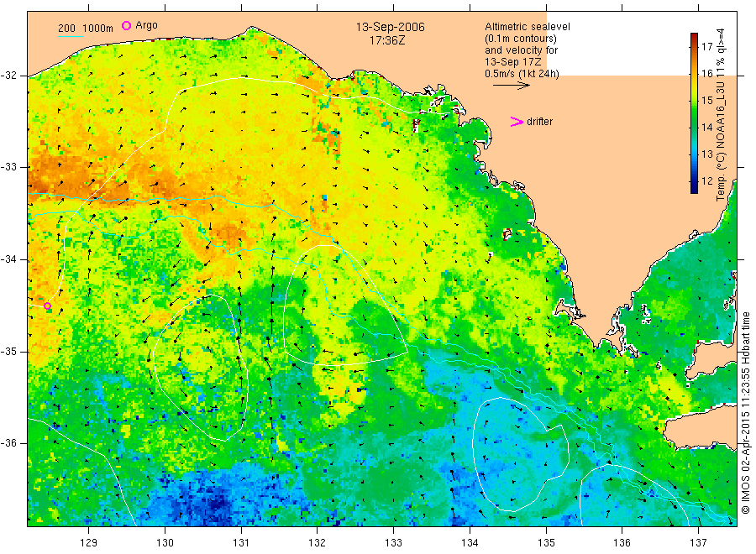Click colorbar tick label 13
The image size is (756, 554).
click(x=706, y=154)
